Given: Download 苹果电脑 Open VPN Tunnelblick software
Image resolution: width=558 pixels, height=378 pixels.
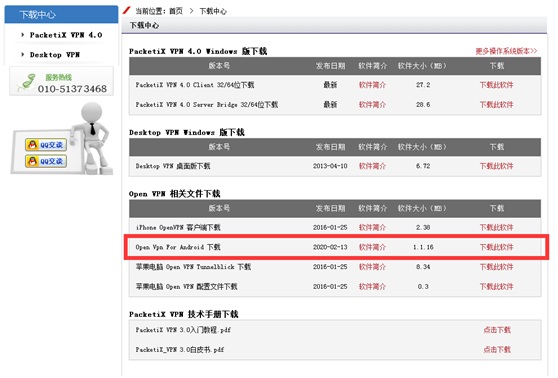Looking at the screenshot, I should click(x=496, y=267).
